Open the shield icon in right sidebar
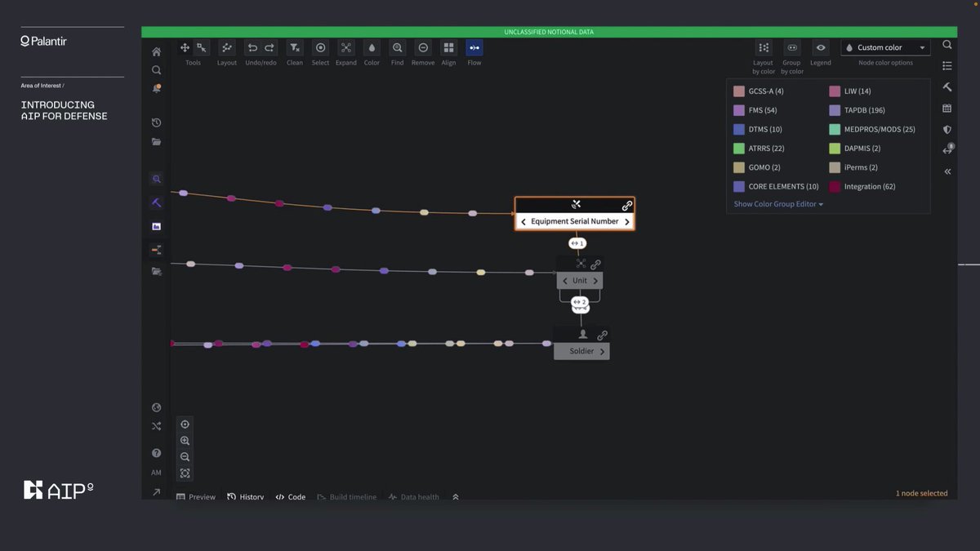The image size is (980, 551). (947, 129)
